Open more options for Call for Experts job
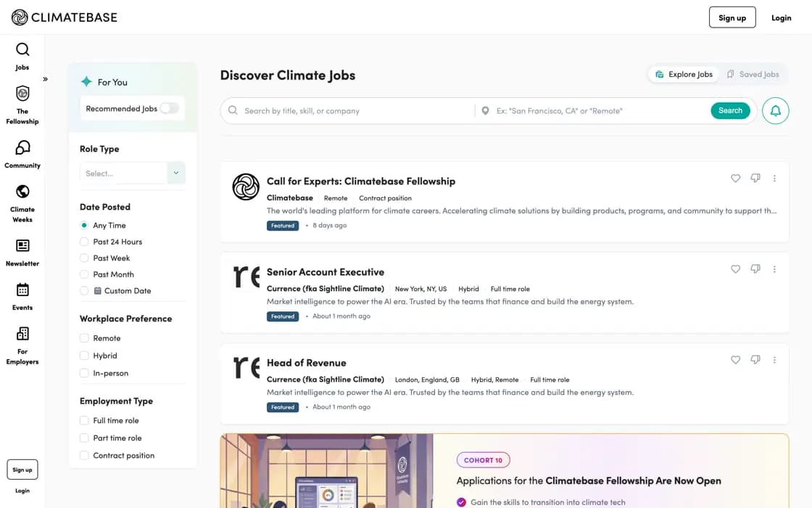812x508 pixels. click(x=775, y=179)
